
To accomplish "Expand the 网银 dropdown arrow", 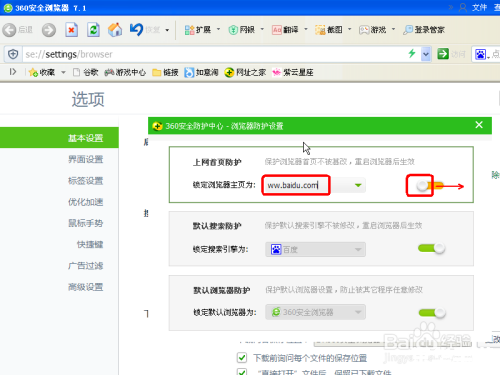I will (262, 29).
